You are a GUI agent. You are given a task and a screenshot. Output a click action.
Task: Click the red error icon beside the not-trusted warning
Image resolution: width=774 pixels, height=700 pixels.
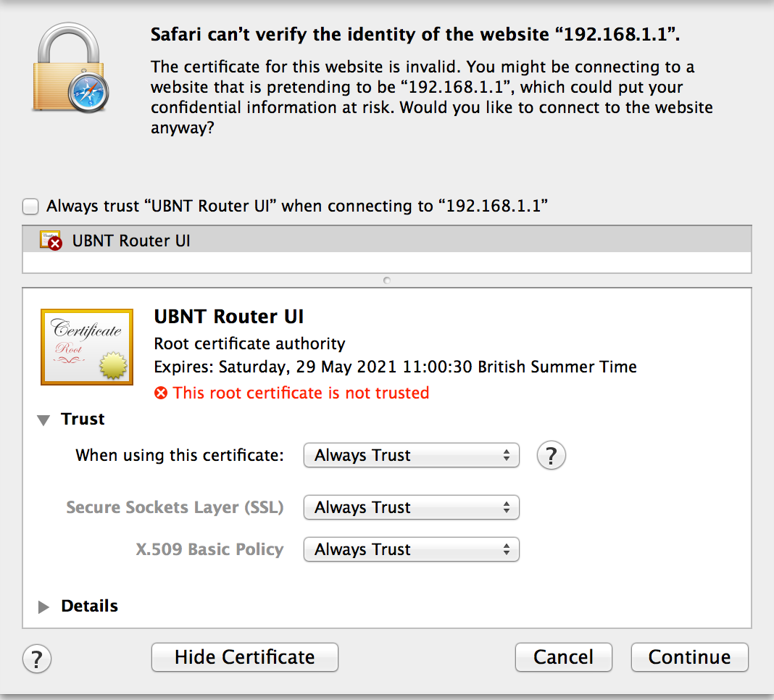tap(161, 393)
